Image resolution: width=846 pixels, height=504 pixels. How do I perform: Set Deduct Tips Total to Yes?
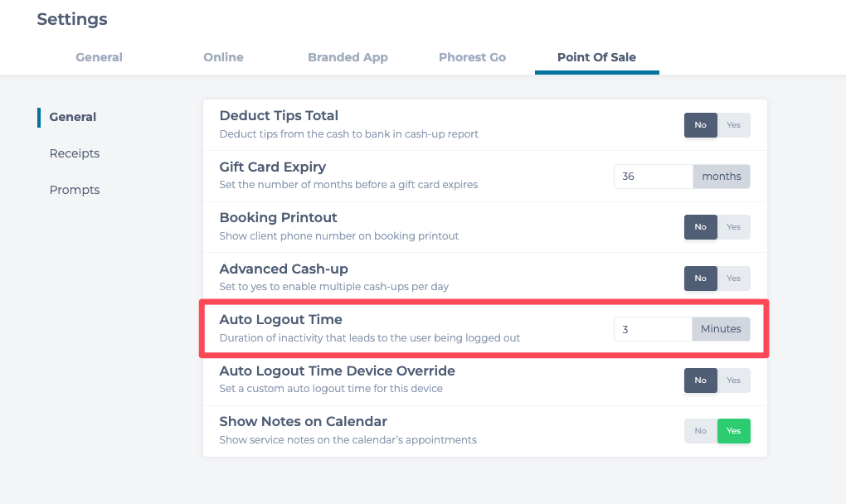tap(734, 125)
